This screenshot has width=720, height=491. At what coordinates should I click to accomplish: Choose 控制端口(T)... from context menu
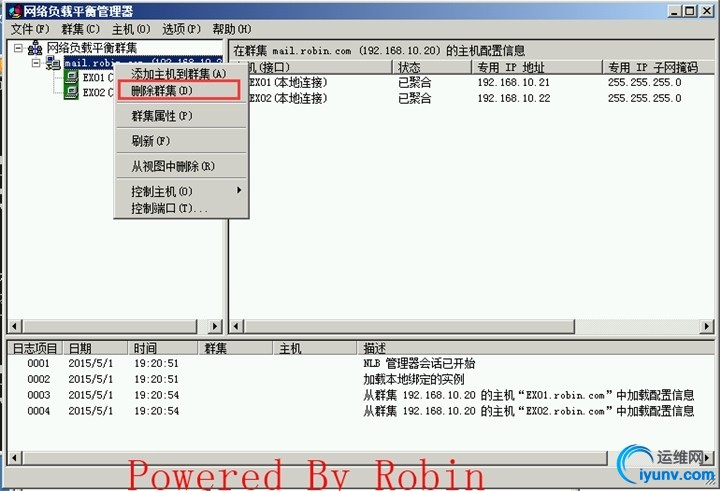click(181, 208)
